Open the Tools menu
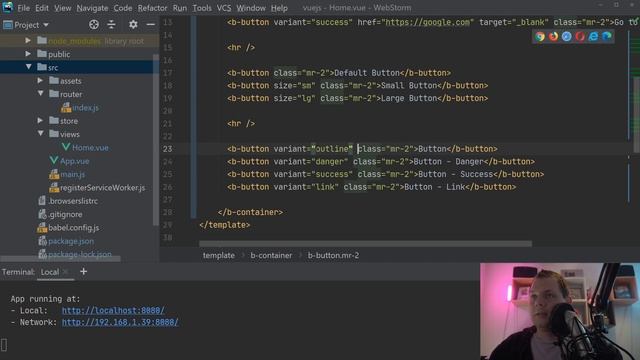640x360 pixels. 202,8
